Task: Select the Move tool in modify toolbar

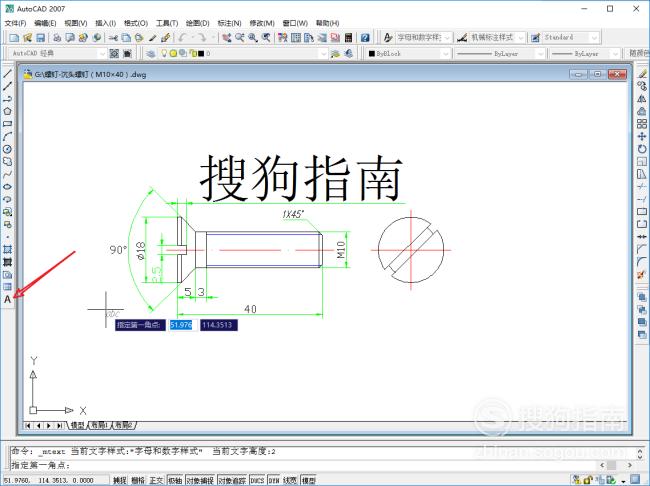Action: [642, 136]
